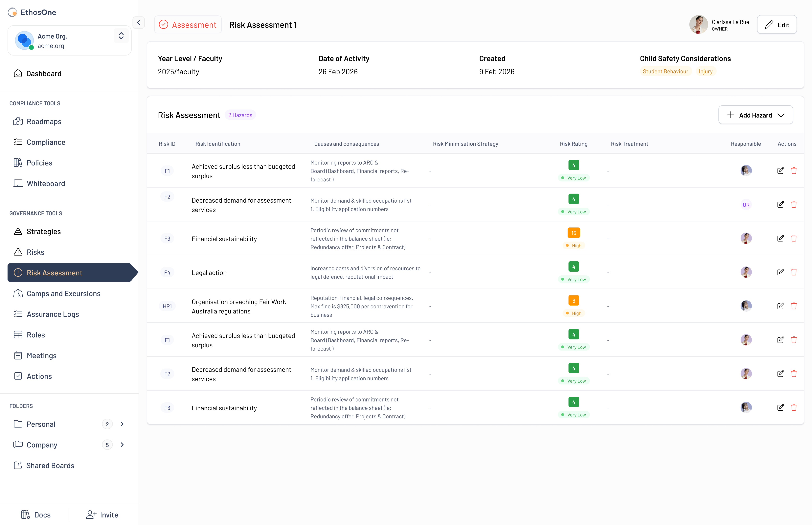The height and width of the screenshot is (525, 812).
Task: Navigate to the Dashboard
Action: click(x=44, y=74)
